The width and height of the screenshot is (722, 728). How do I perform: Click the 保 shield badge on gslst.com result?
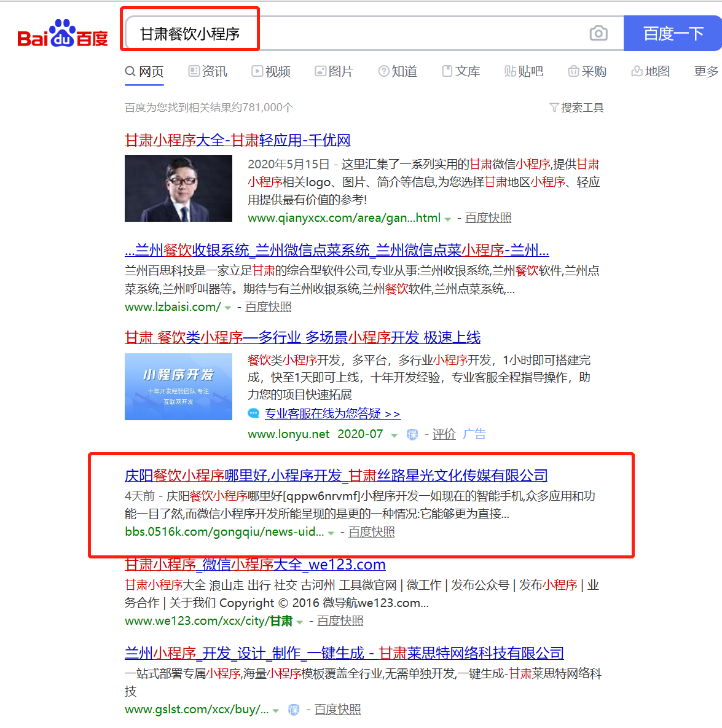click(294, 710)
